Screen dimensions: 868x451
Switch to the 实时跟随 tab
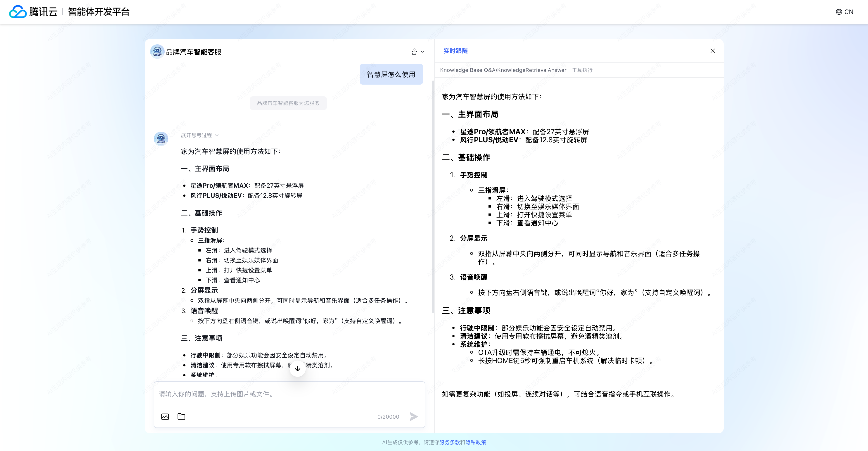click(x=455, y=51)
